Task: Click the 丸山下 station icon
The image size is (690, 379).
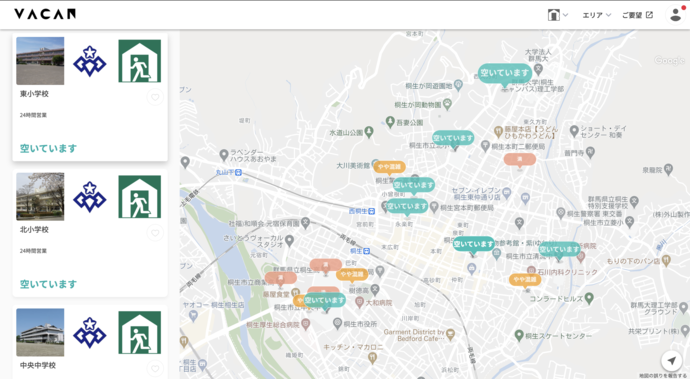Action: point(238,172)
